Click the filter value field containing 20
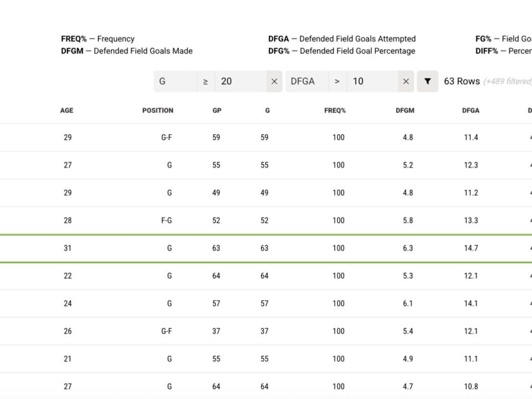Image resolution: width=532 pixels, height=399 pixels. coord(241,81)
